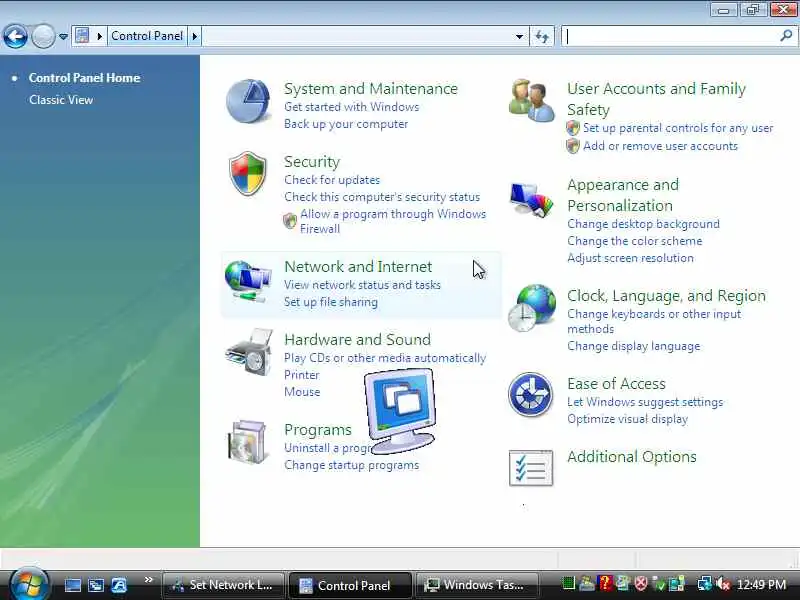Click the Network and Internet globe icon
Viewport: 800px width, 600px height.
pos(248,281)
